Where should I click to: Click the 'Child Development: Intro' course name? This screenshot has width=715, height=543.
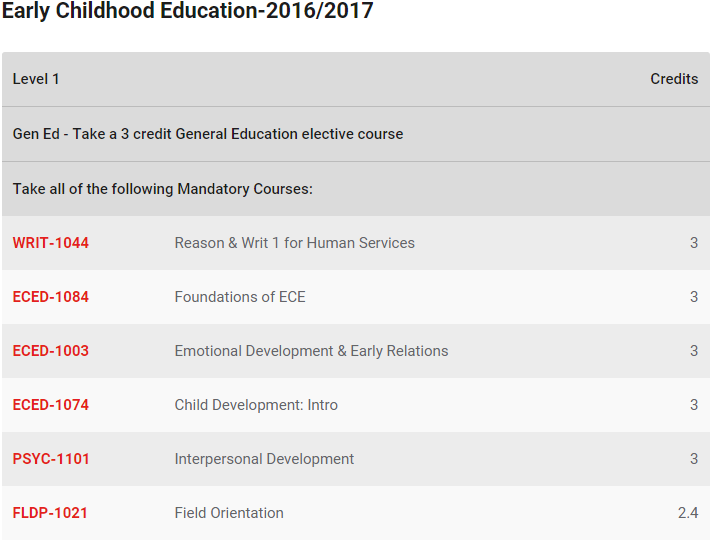(256, 405)
